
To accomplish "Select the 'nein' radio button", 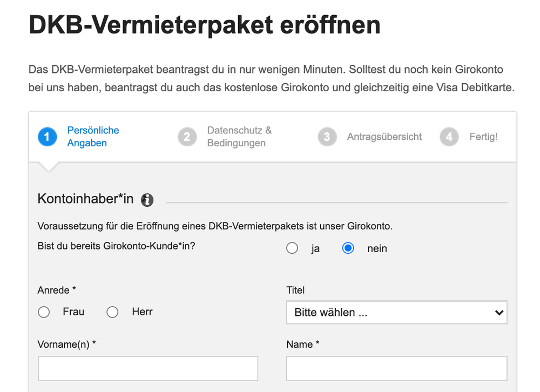I will [x=348, y=248].
